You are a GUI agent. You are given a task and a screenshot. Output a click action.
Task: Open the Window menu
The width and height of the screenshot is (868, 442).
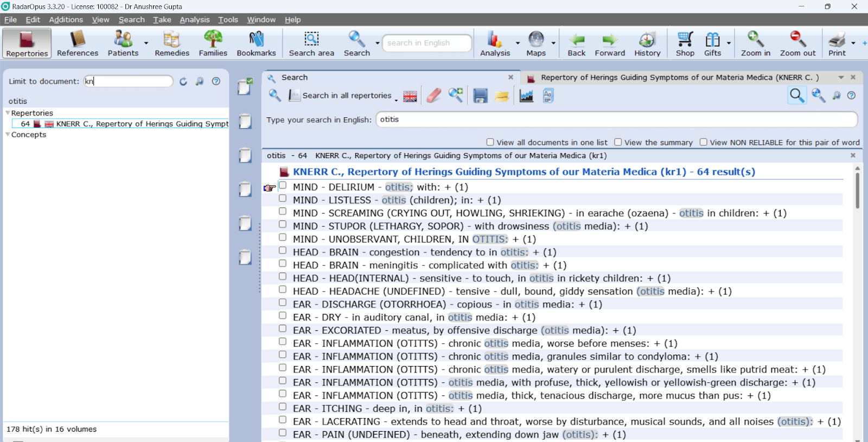261,20
